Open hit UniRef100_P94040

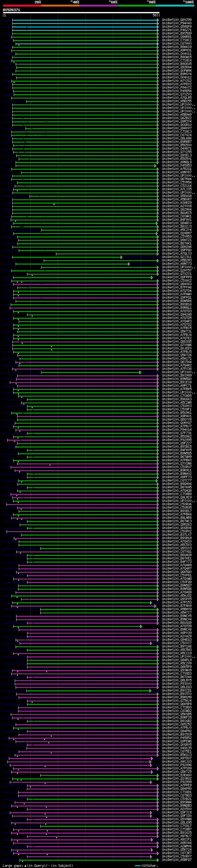(177, 23)
